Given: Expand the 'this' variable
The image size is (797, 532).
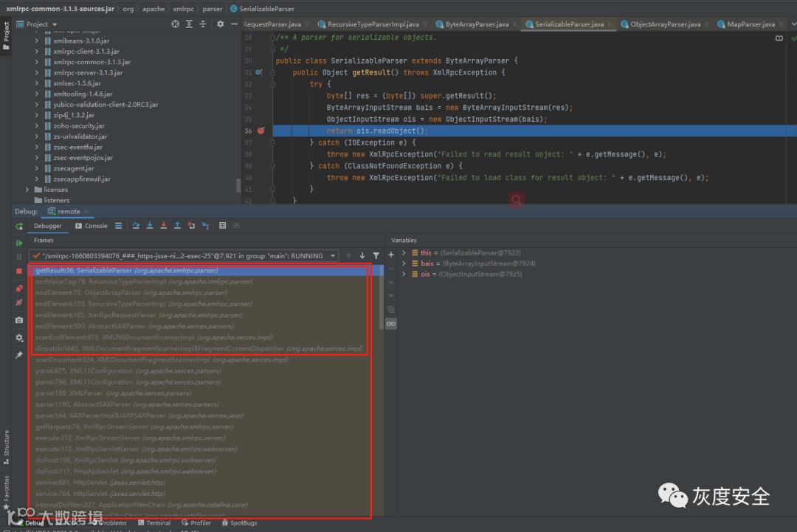Looking at the screenshot, I should click(404, 252).
